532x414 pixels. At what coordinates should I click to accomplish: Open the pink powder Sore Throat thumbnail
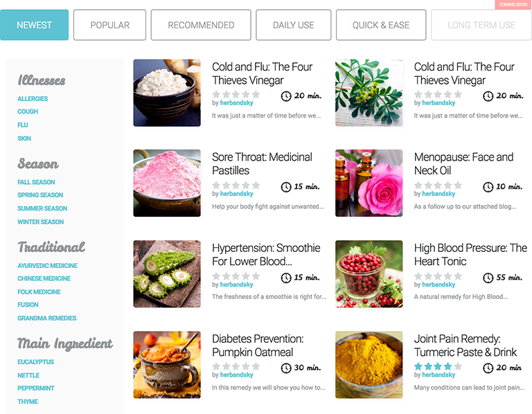167,183
